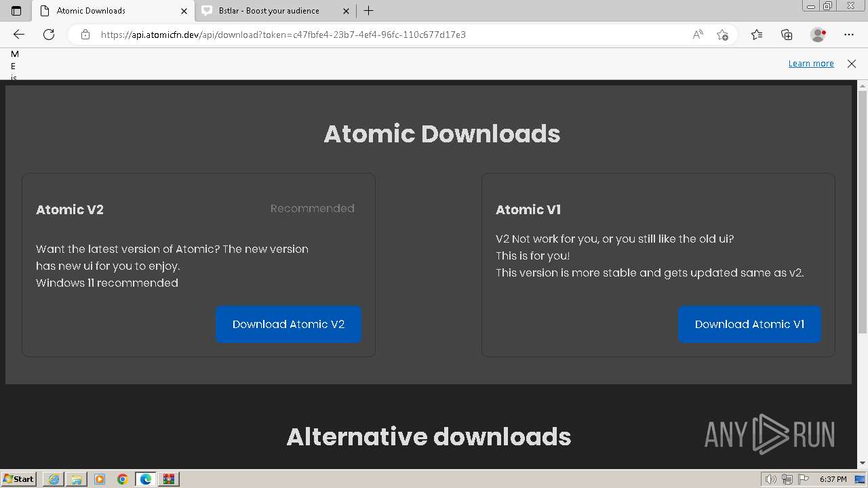Close the Atomic Downloads tab

[x=184, y=11]
